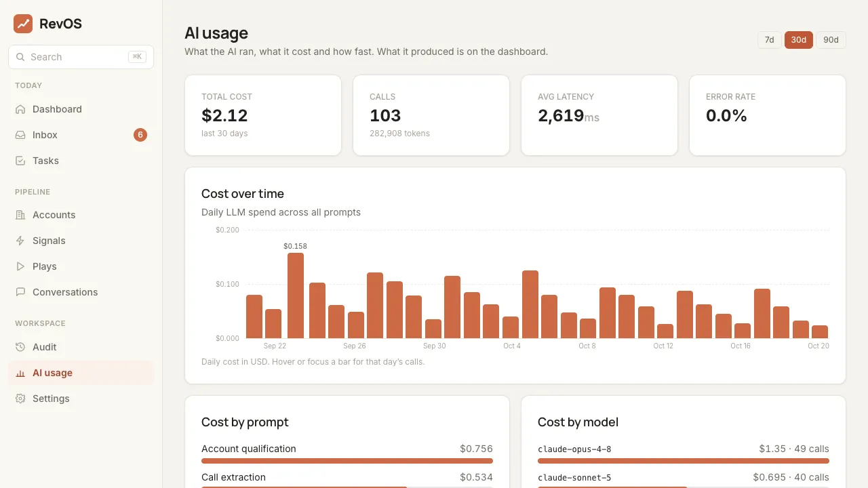The width and height of the screenshot is (868, 488).
Task: Click the ⌘K shortcut hint
Action: tap(137, 57)
